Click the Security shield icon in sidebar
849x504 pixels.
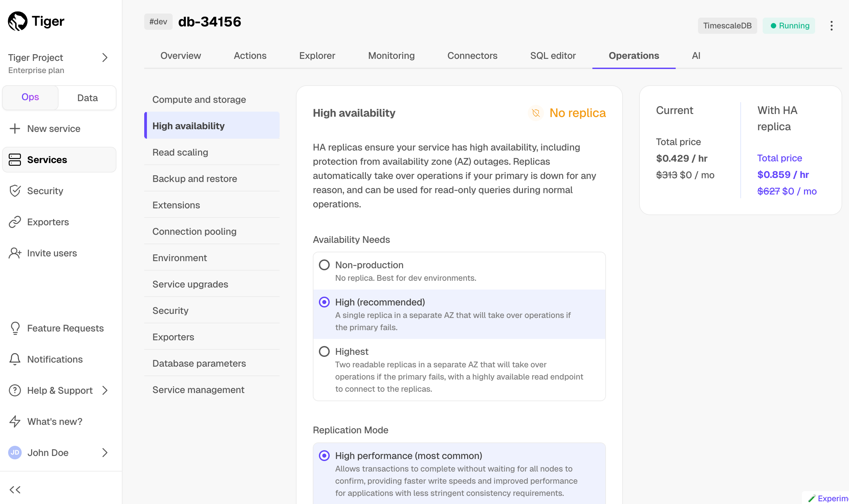pos(15,191)
